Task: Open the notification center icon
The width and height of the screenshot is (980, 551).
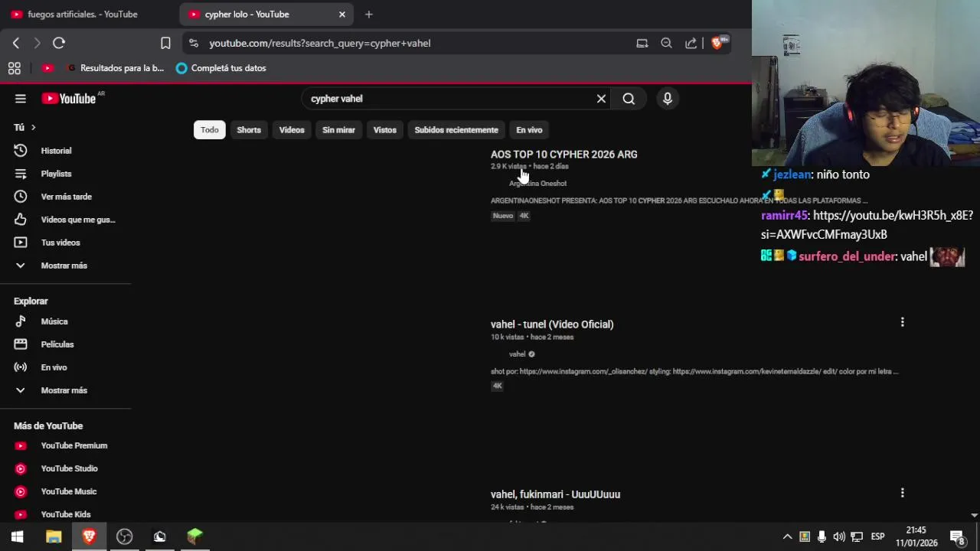Action: click(x=956, y=536)
